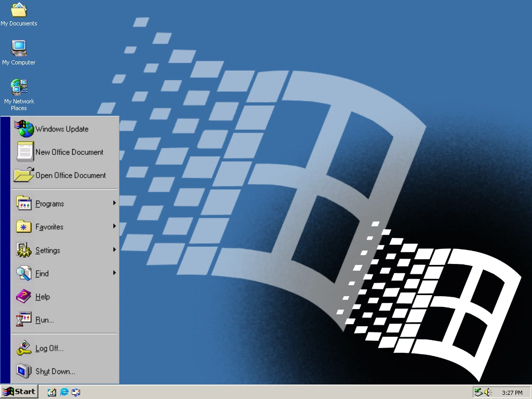532x399 pixels.
Task: Click the volume speaker in the system tray
Action: (487, 392)
